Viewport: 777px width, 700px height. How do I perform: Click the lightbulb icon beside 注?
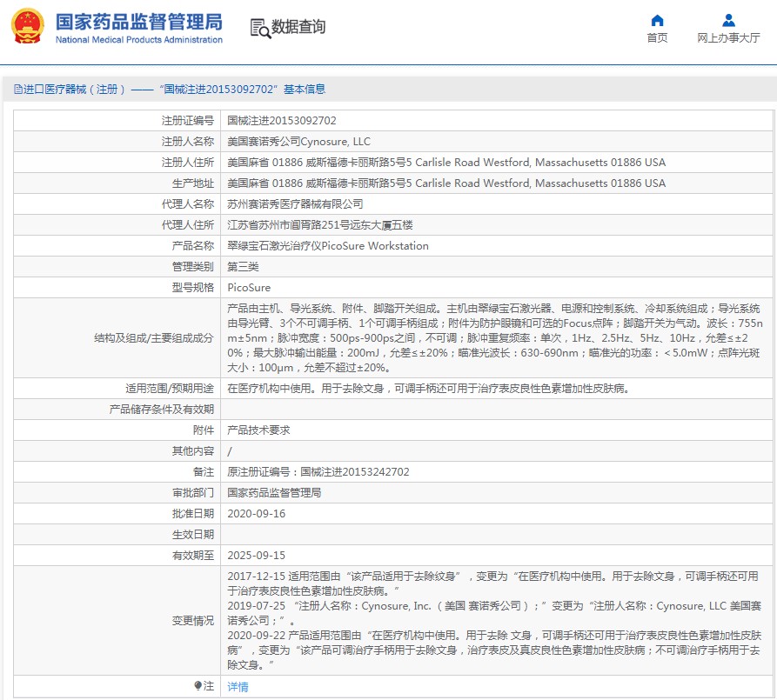coord(198,685)
